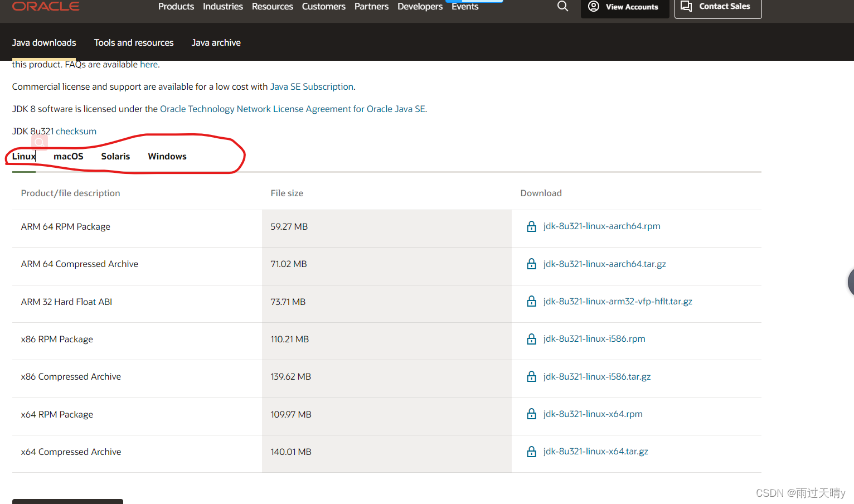The height and width of the screenshot is (504, 854).
Task: Click lock icon beside jdk-8u321-linux-x64.rpm
Action: coord(532,414)
